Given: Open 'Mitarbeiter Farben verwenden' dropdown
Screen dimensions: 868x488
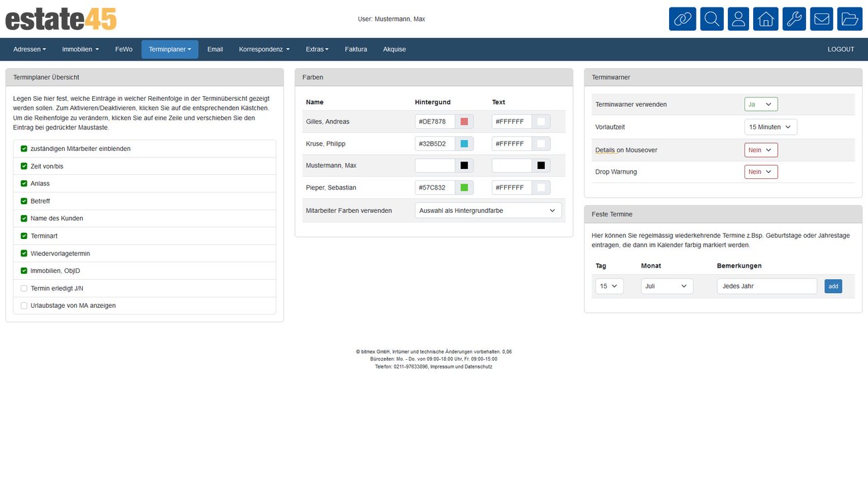Looking at the screenshot, I should 488,210.
